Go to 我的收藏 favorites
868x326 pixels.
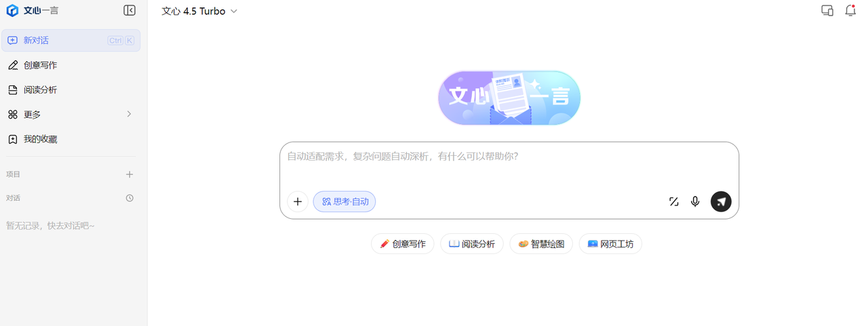pos(71,139)
